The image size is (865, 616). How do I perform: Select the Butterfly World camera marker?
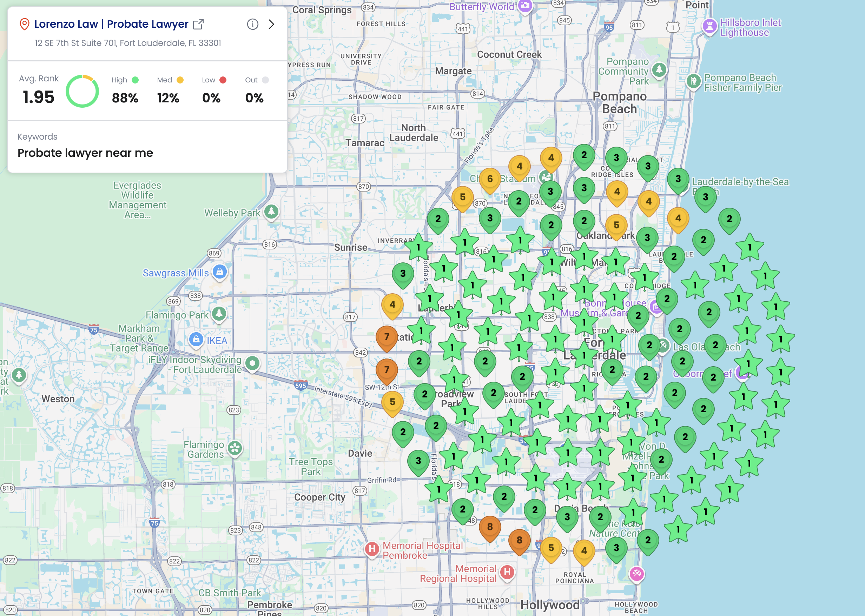point(525,6)
